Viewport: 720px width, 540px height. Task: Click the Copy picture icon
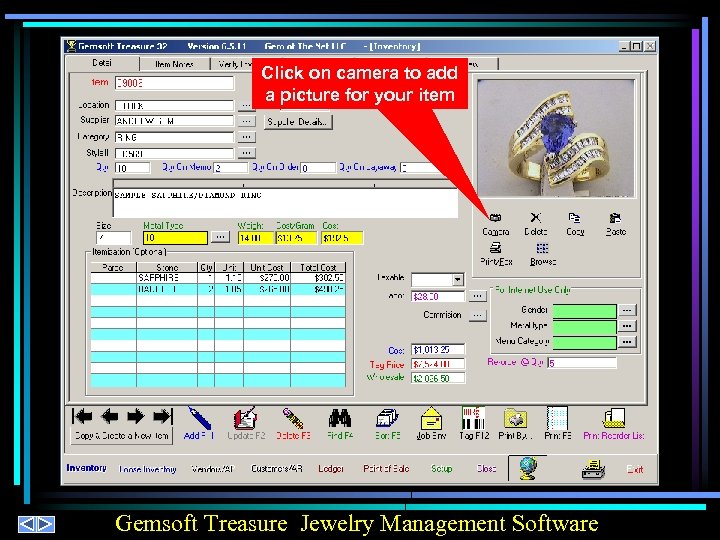coord(574,218)
